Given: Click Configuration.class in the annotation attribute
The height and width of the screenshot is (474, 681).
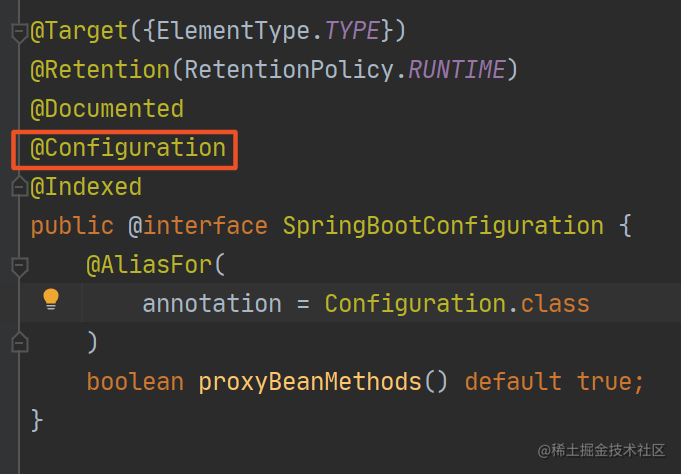Looking at the screenshot, I should click(457, 303).
